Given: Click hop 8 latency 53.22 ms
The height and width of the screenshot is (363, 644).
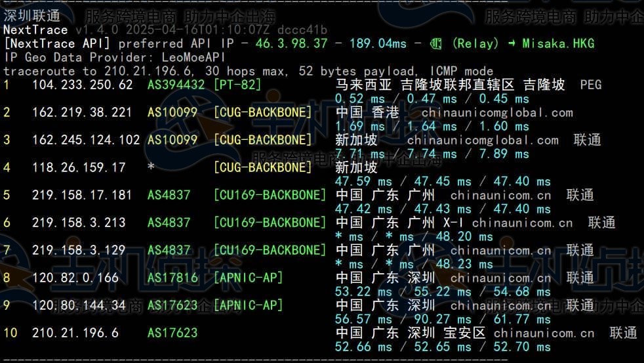Looking at the screenshot, I should click(x=363, y=292).
